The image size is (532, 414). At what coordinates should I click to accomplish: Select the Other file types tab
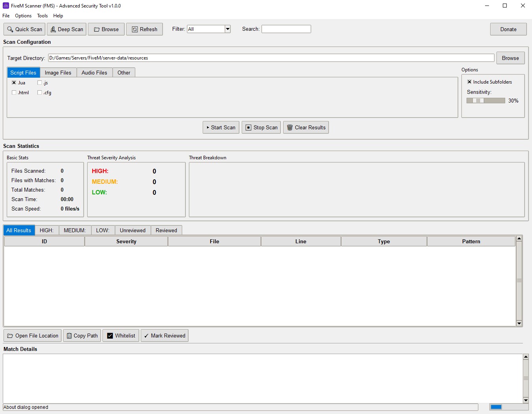tap(124, 73)
